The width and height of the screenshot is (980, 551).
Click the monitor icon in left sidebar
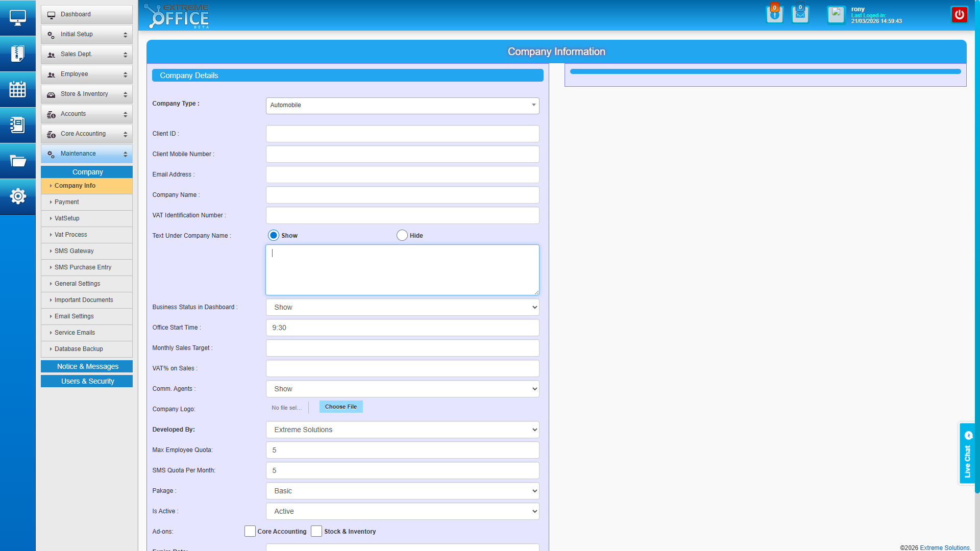[17, 17]
